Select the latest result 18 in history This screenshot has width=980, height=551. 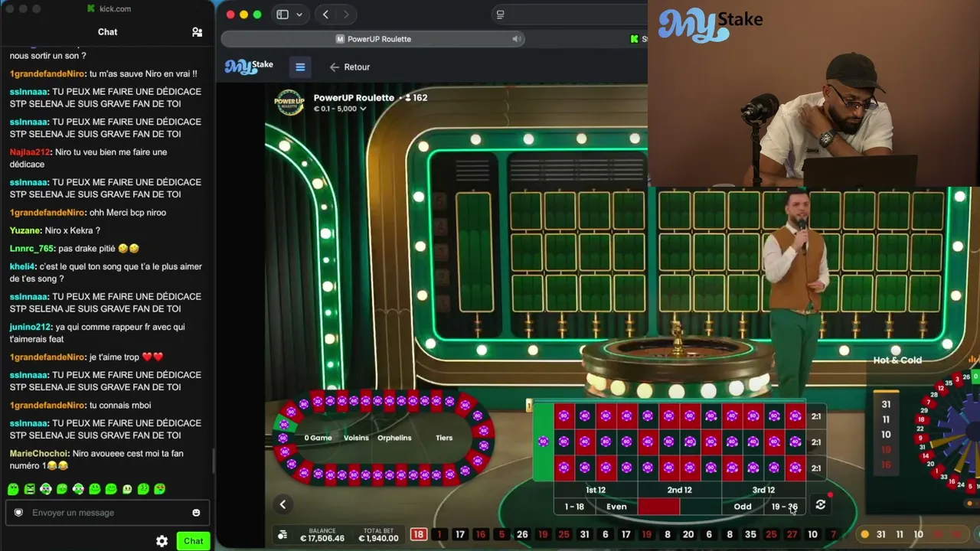[x=418, y=535]
